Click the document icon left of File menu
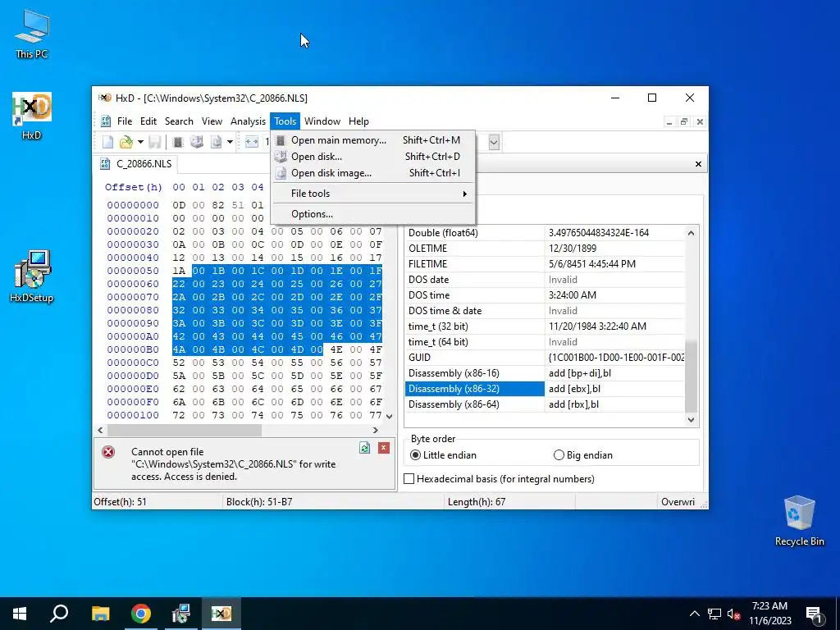 pyautogui.click(x=106, y=121)
